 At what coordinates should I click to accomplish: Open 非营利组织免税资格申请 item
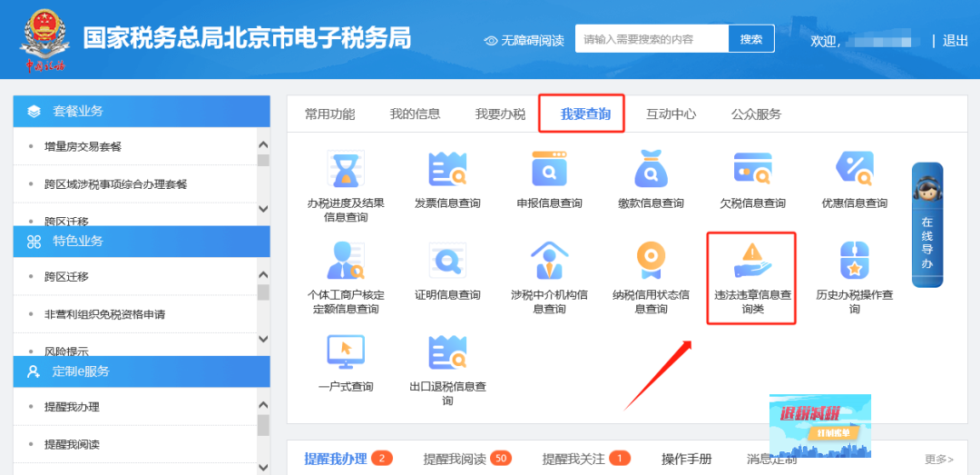pos(104,314)
